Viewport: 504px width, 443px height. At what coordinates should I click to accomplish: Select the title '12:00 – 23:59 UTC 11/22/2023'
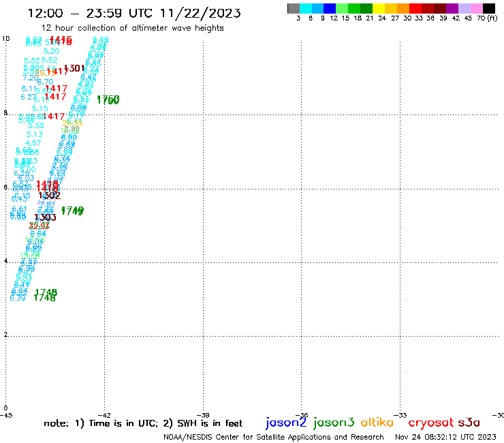134,13
